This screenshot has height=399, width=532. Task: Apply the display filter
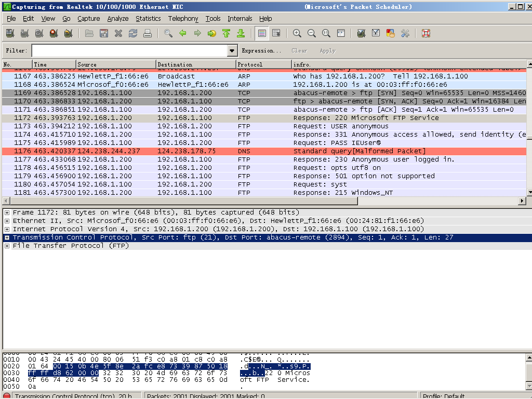pyautogui.click(x=327, y=50)
